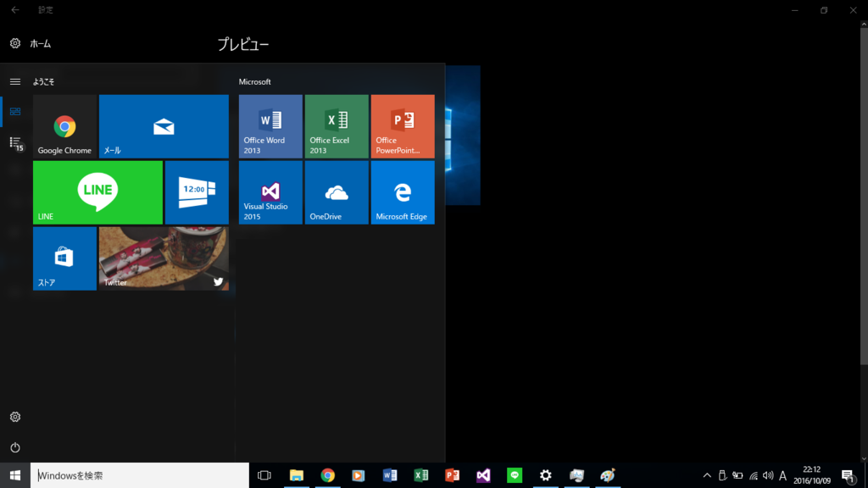Viewport: 868px width, 488px height.
Task: Click the Windows Start button
Action: (x=15, y=475)
